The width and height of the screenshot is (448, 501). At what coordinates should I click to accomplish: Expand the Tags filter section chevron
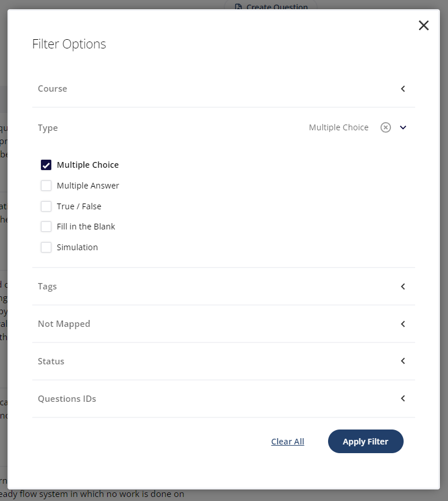tap(403, 287)
